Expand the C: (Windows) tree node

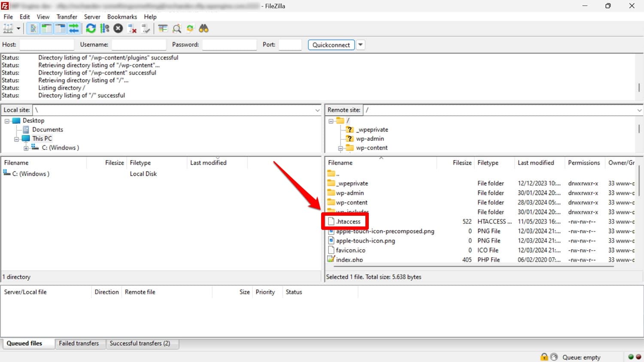click(x=26, y=148)
